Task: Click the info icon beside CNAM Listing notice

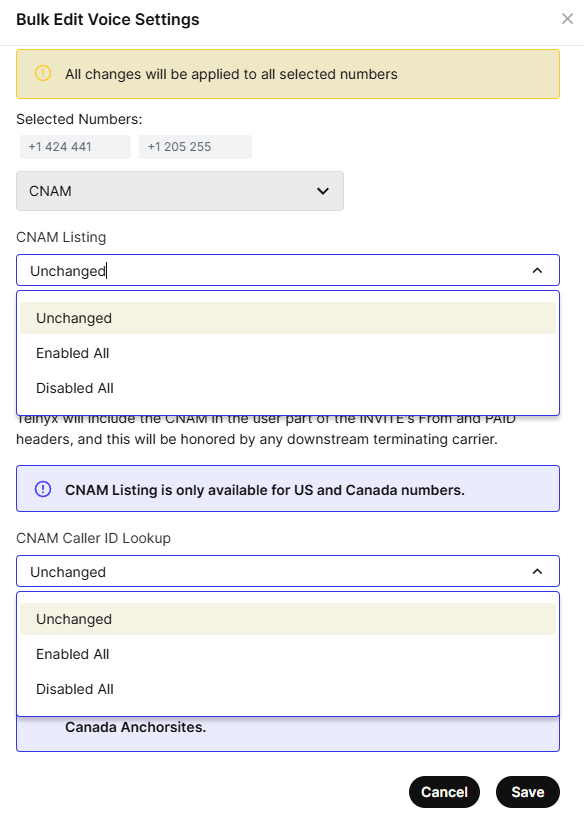Action: (43, 489)
